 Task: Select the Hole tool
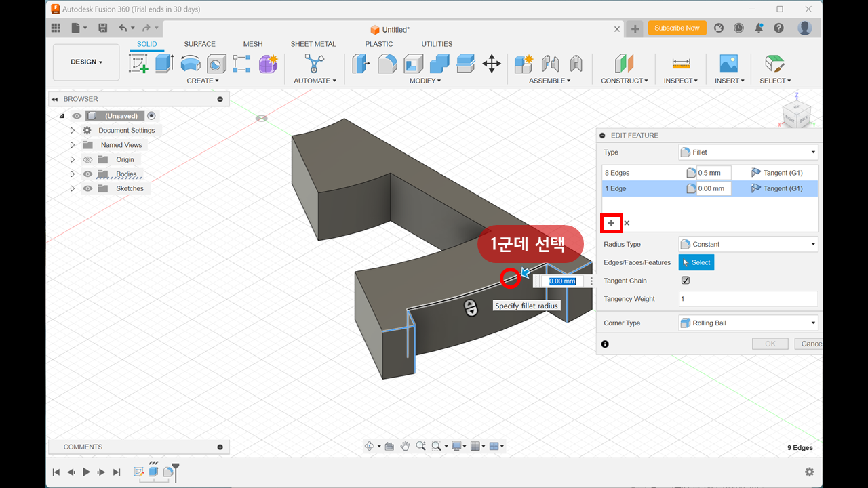coord(216,64)
